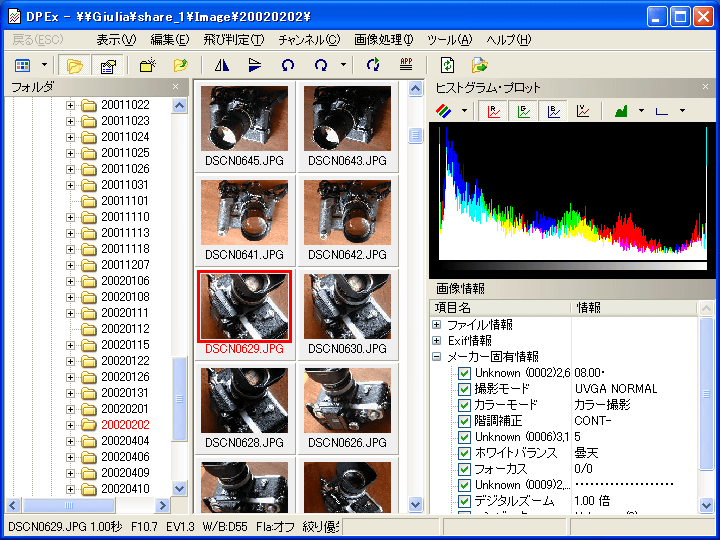Image resolution: width=720 pixels, height=540 pixels.
Task: Uncheck the ホワイトバランス checkbox
Action: (x=464, y=453)
